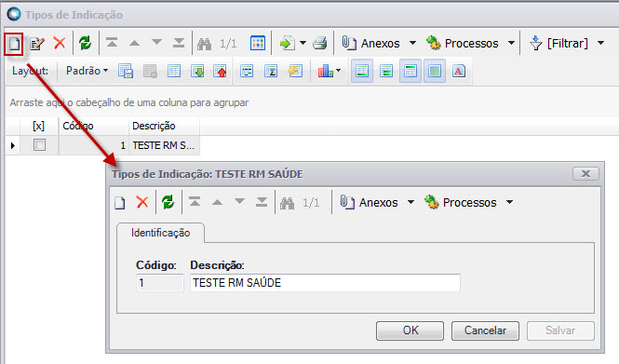Close the Tipos de Indicação dialog

click(585, 174)
